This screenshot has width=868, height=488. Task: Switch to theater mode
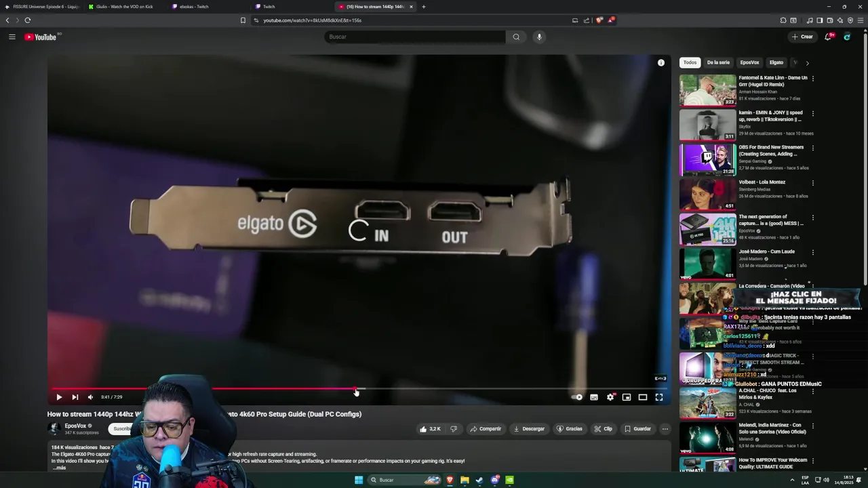(x=643, y=397)
